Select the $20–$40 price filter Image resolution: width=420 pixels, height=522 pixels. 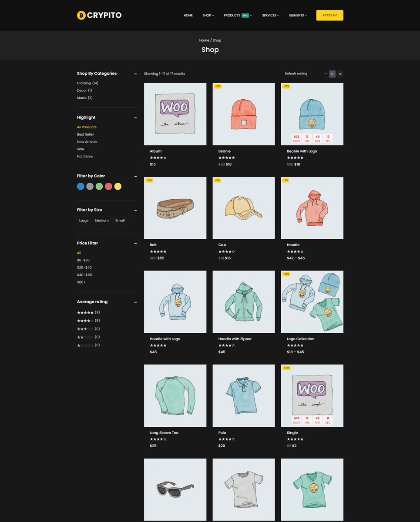click(84, 268)
